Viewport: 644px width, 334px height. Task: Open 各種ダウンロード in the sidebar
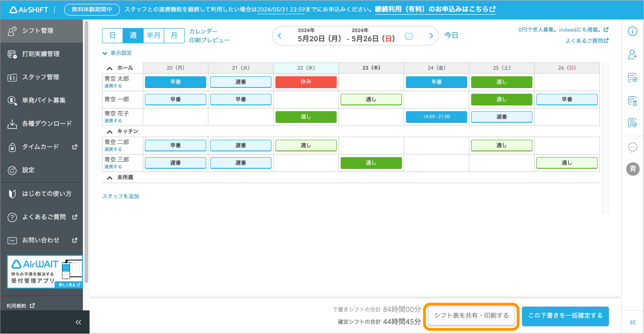click(41, 124)
